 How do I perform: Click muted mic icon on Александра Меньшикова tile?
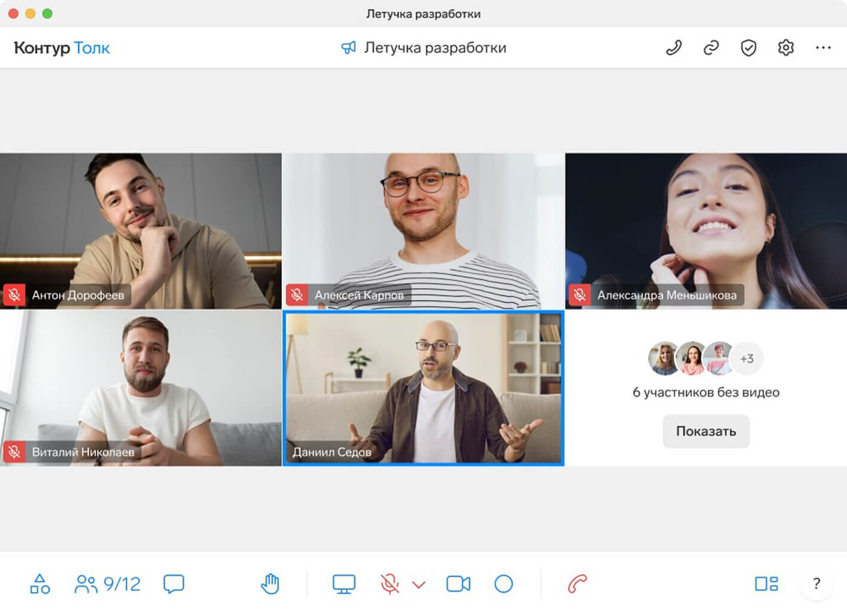tap(579, 295)
